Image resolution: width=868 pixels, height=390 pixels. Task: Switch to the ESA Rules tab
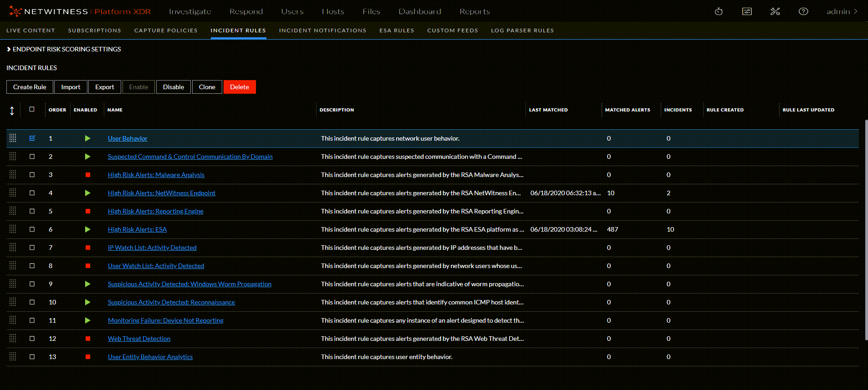pyautogui.click(x=397, y=30)
